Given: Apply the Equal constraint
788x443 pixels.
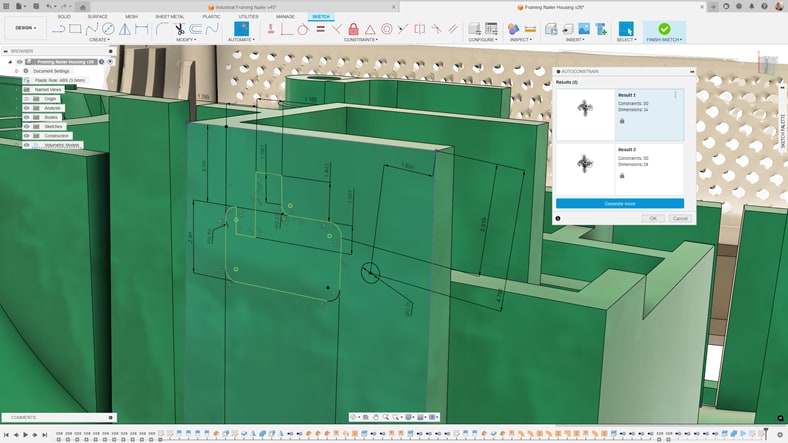Looking at the screenshot, I should [x=320, y=29].
